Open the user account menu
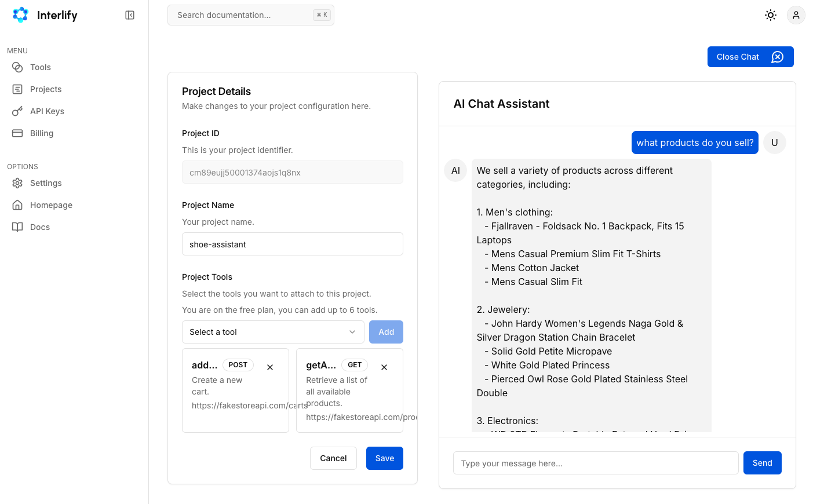This screenshot has width=824, height=504. pos(796,15)
